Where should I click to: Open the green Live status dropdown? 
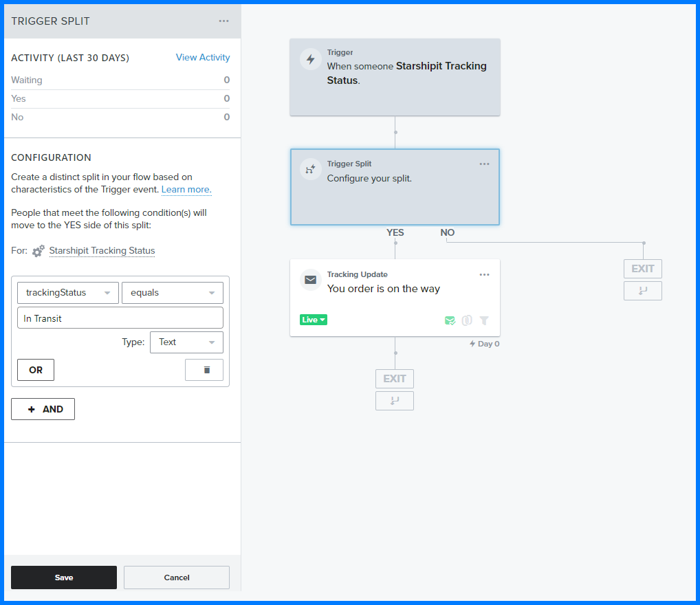(313, 320)
